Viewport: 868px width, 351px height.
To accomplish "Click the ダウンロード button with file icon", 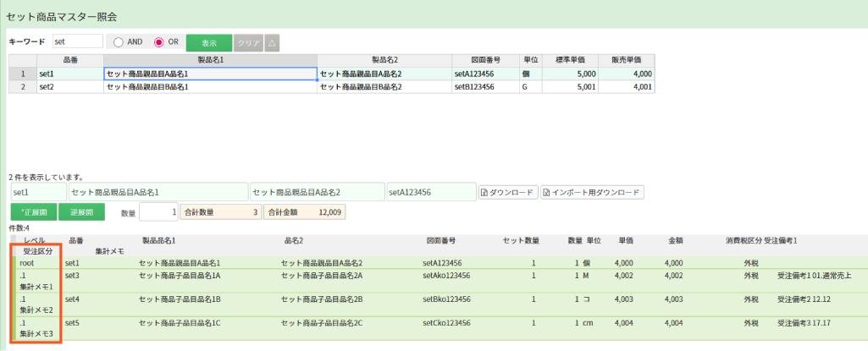I will click(x=507, y=192).
